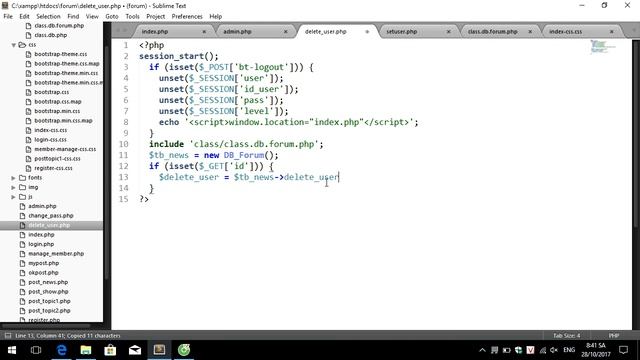Open the Edit menu
640x360 pixels.
pos(24,16)
